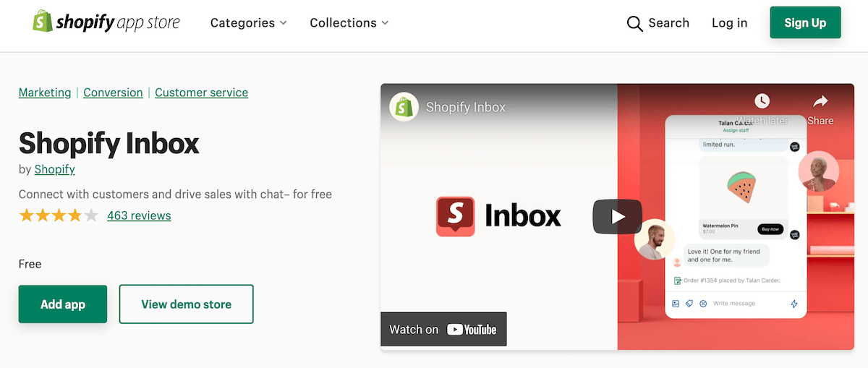This screenshot has height=368, width=868.
Task: Open the Log in page
Action: (x=729, y=23)
